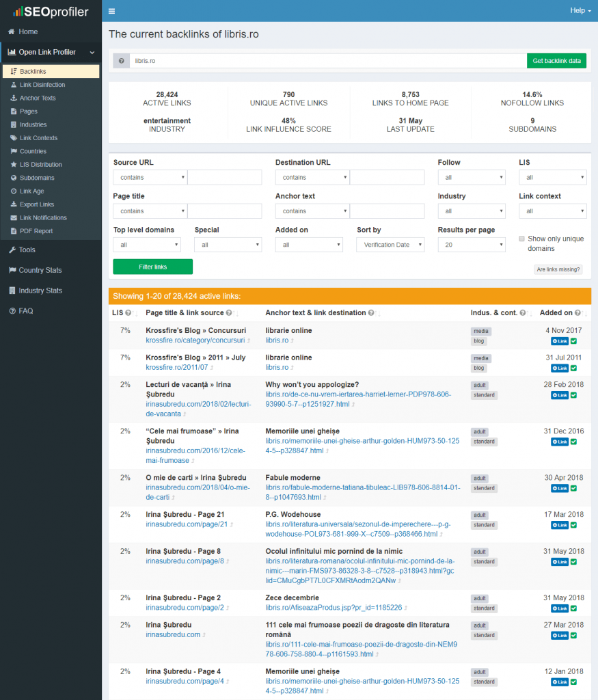Enable Show only unique domains checkbox
The width and height of the screenshot is (598, 700).
[521, 239]
